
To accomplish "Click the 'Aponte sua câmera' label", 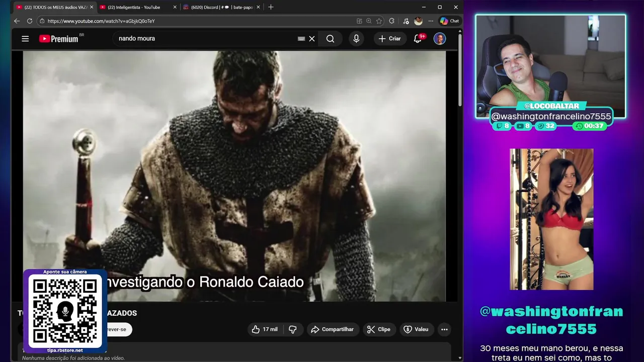I will [x=65, y=271].
